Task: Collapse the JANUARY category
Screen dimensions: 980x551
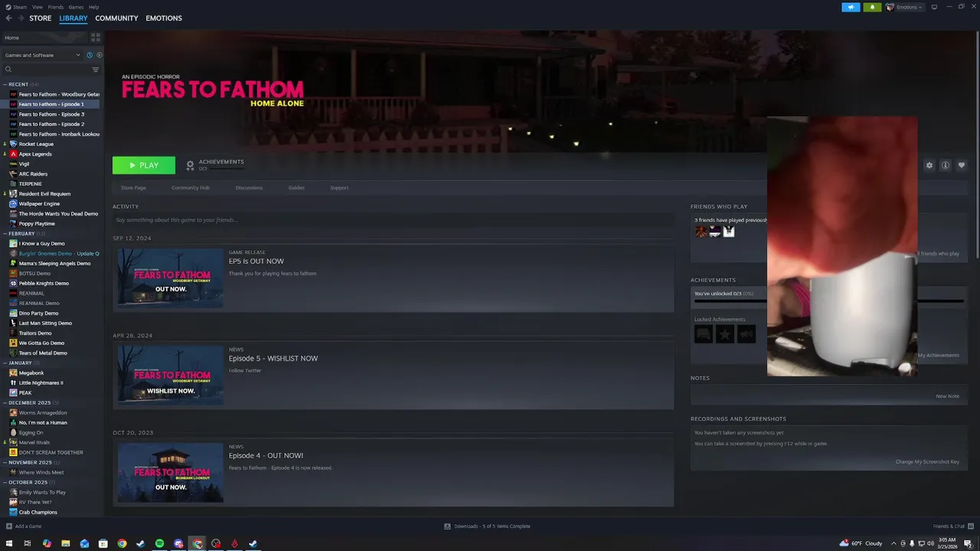Action: 20,363
